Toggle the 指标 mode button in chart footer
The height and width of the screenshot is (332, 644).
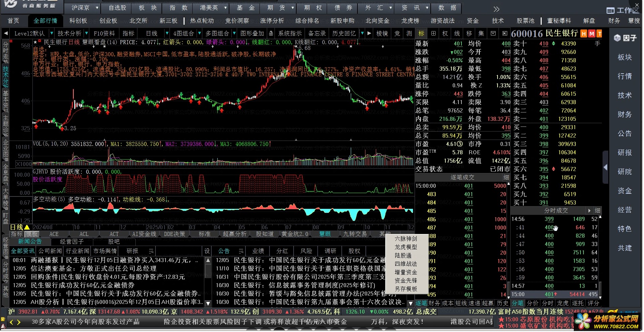(x=17, y=234)
